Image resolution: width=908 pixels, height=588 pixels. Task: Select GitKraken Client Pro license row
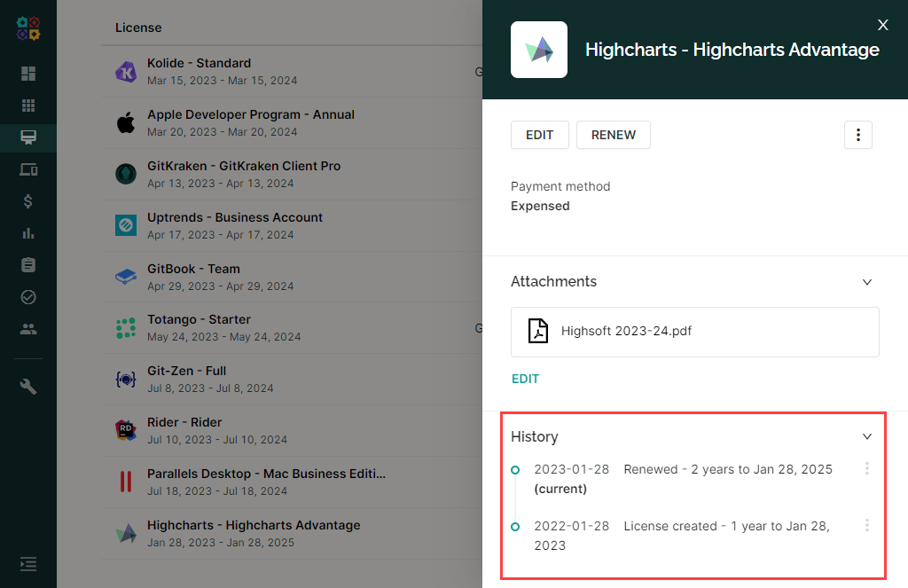point(292,175)
